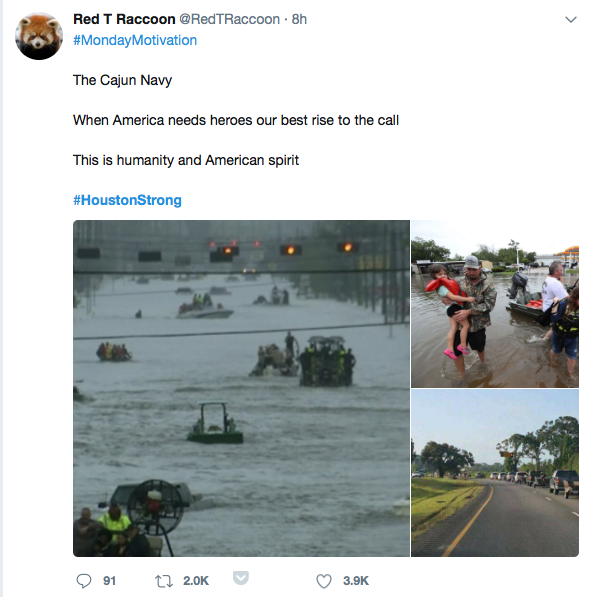Click the tweet text 'The Cajun Navy'
Viewport: 590px width, 597px height.
[x=122, y=80]
